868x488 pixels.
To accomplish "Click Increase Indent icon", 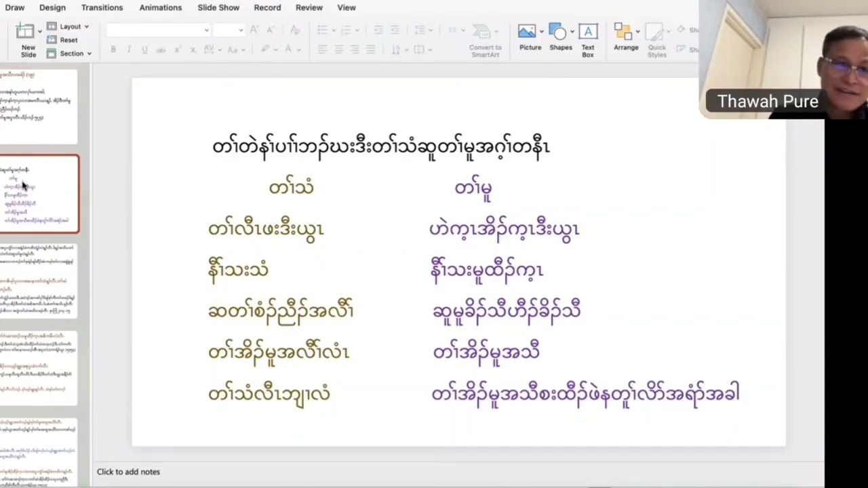I will tap(396, 30).
